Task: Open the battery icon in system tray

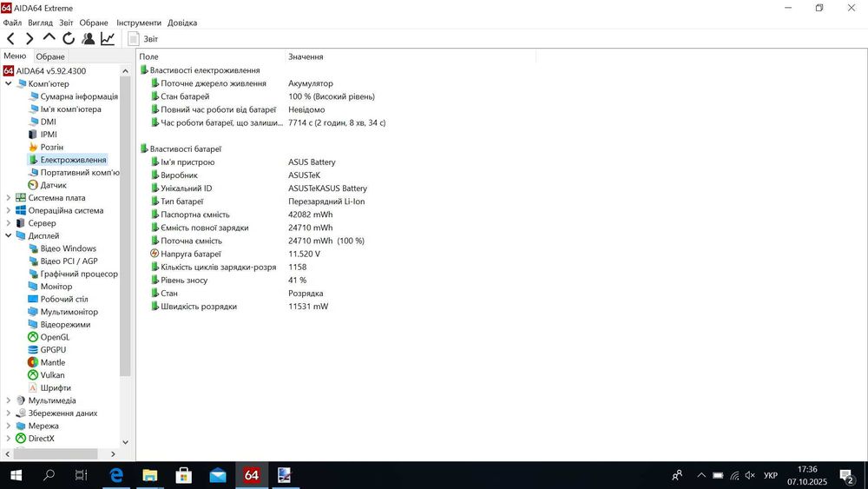Action: 718,475
